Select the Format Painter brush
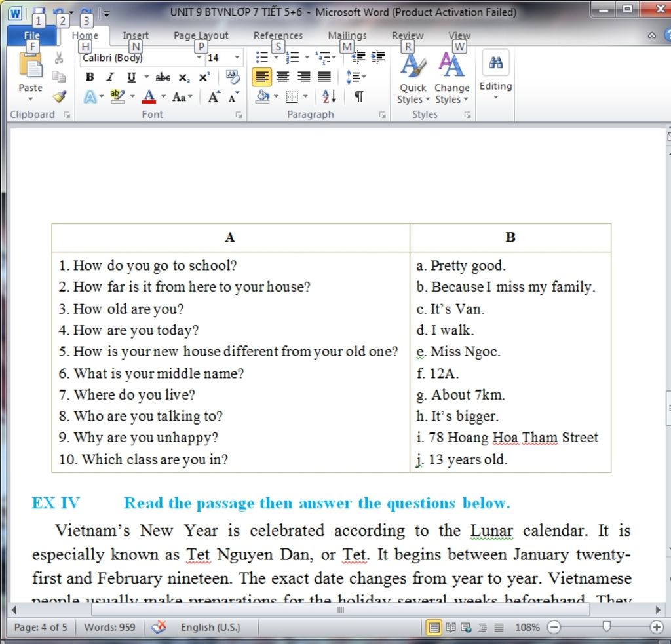Viewport: 671px width, 644px height. point(60,96)
